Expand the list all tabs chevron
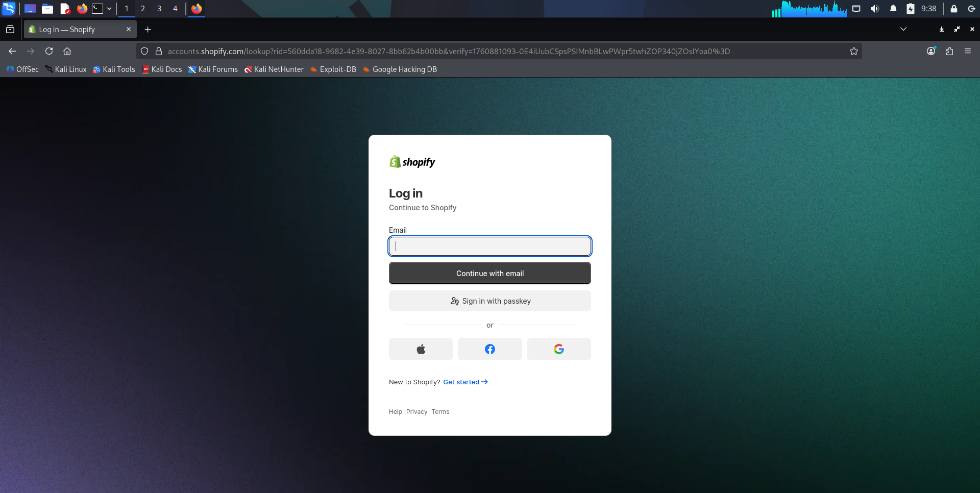 coord(903,29)
